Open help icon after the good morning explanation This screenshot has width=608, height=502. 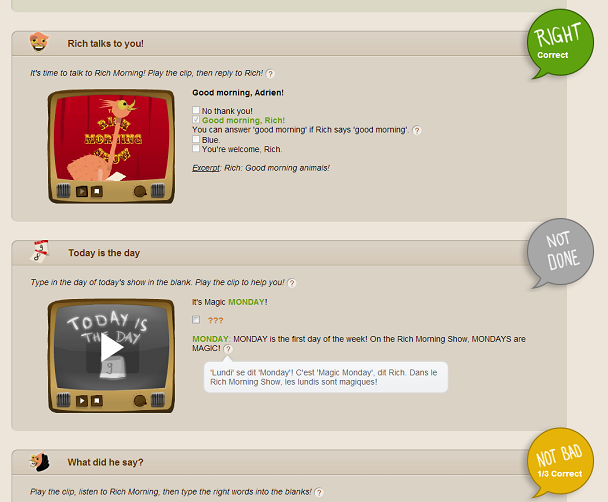(x=417, y=130)
